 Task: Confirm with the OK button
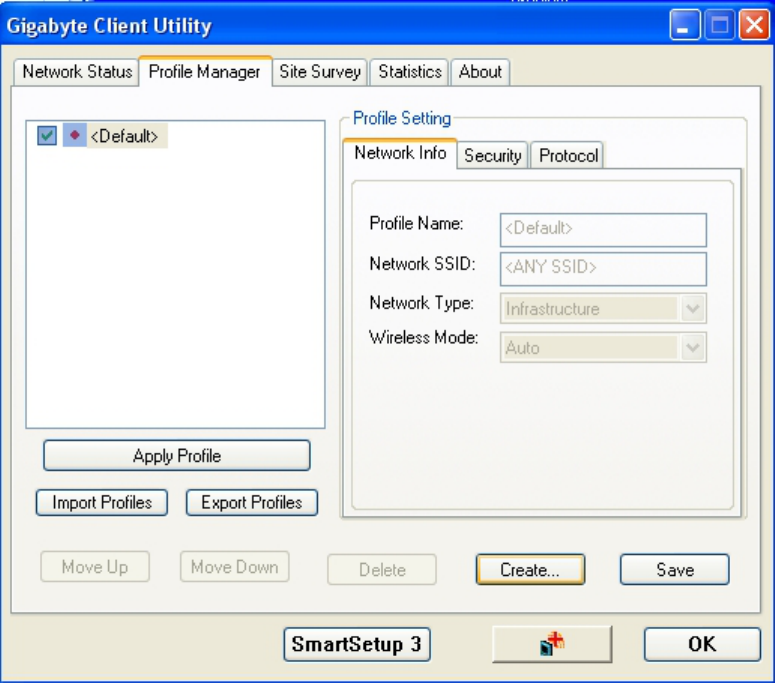[x=702, y=644]
